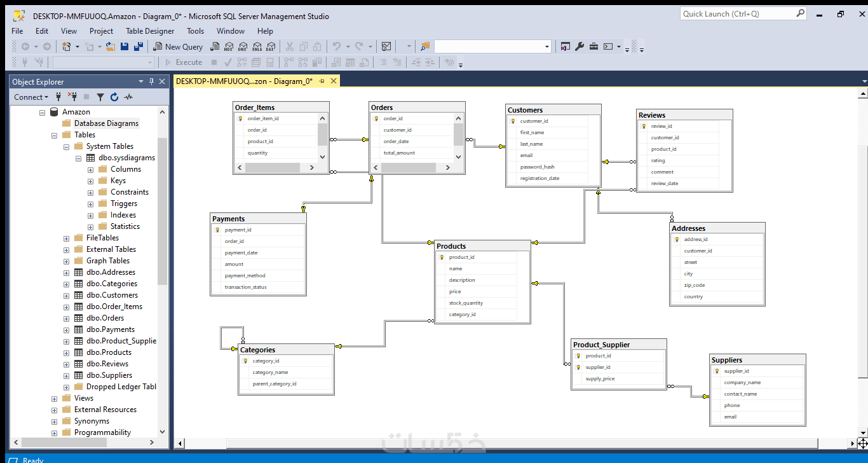Select Programmability folder in the tree
Screen dimensions: 868x463
(102, 432)
